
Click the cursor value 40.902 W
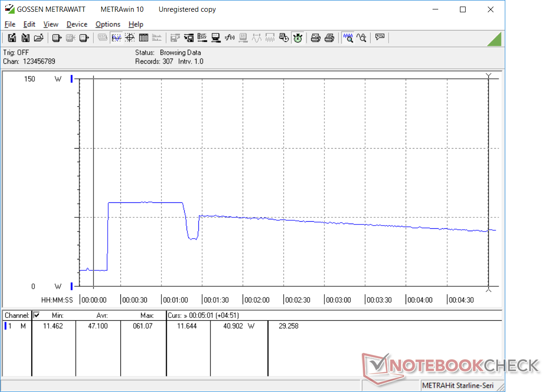click(238, 326)
